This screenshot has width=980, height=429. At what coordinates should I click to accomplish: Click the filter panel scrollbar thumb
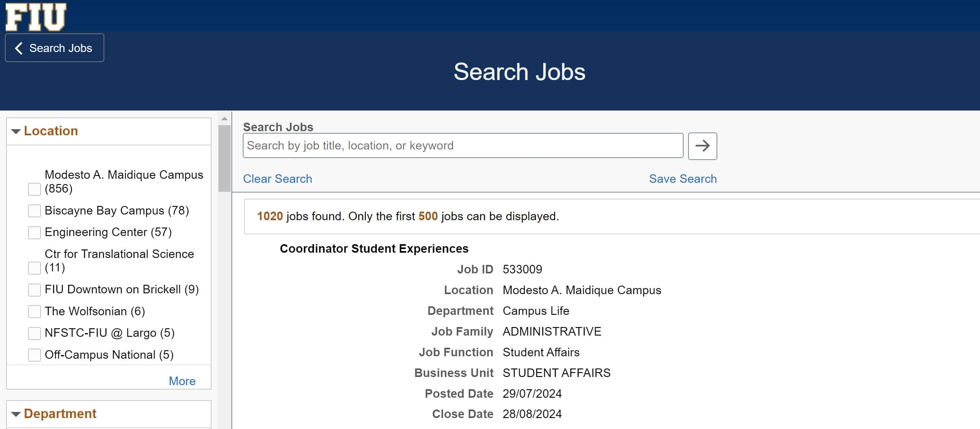click(224, 158)
